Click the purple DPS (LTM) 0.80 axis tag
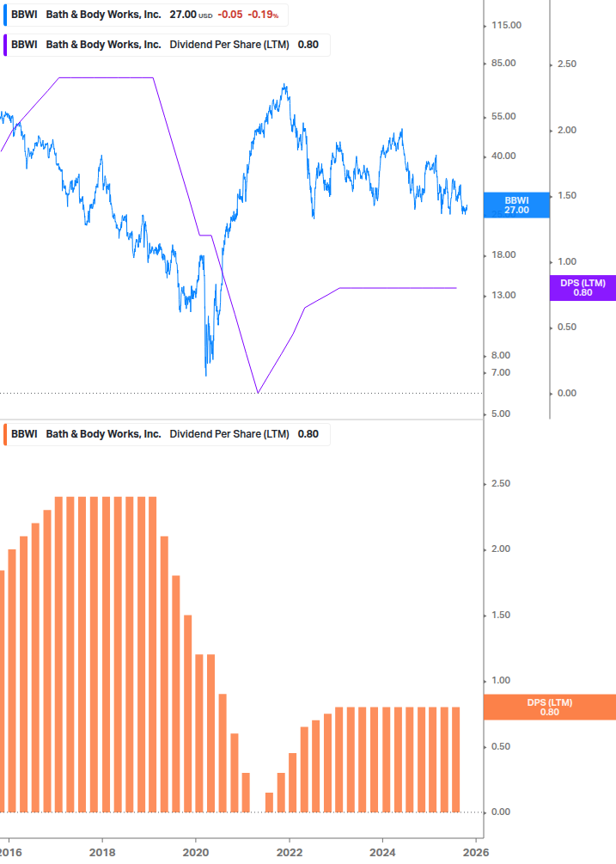 (x=582, y=288)
